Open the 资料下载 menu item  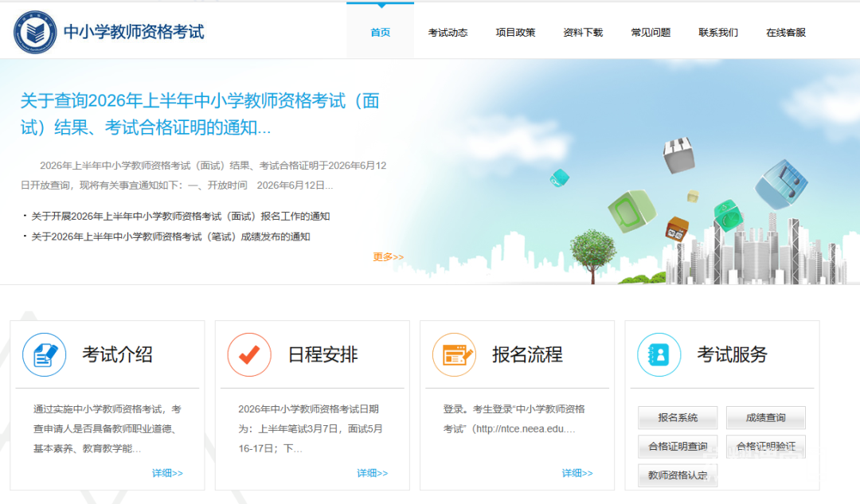click(x=583, y=33)
